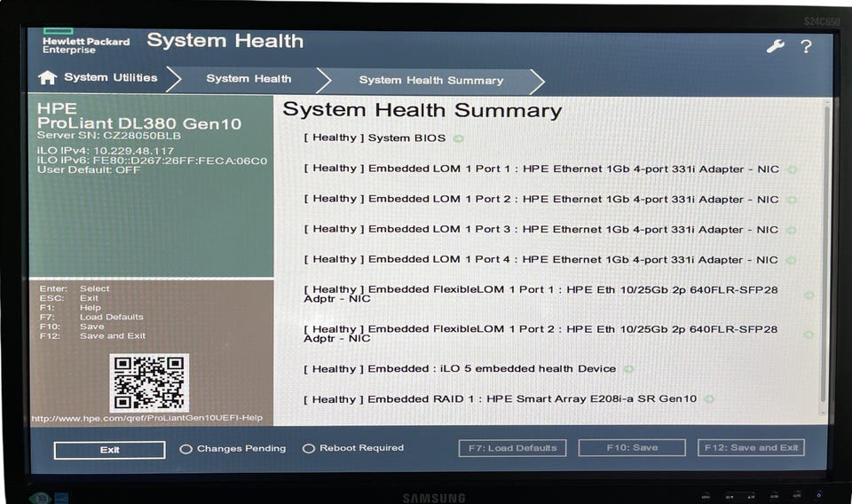
Task: Select Embedded LOM 1 Port 2 entry
Action: point(541,200)
